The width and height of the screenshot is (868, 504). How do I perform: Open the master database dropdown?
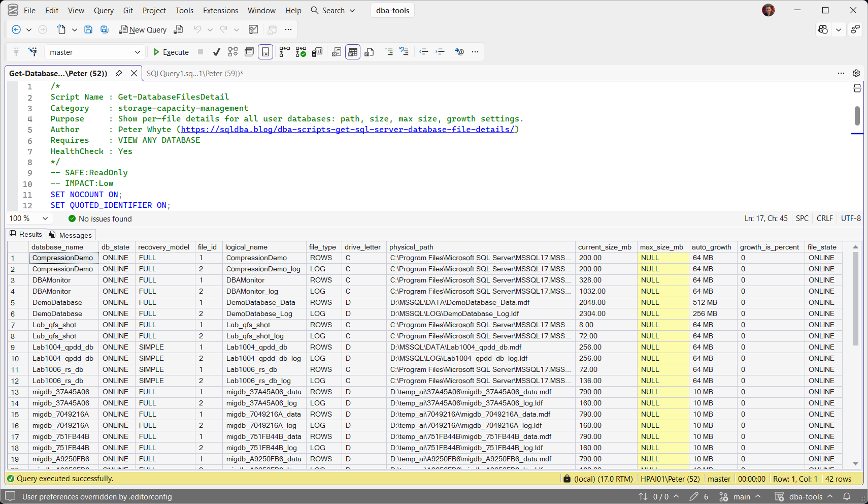94,52
